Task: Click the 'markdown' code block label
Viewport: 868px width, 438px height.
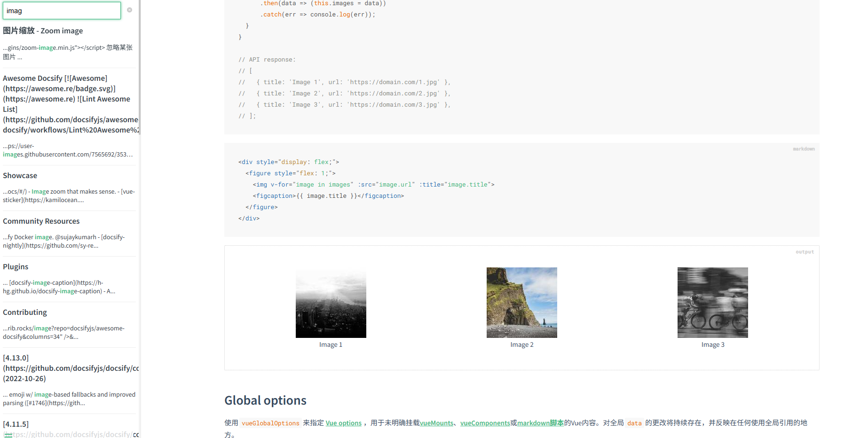Action: click(804, 149)
